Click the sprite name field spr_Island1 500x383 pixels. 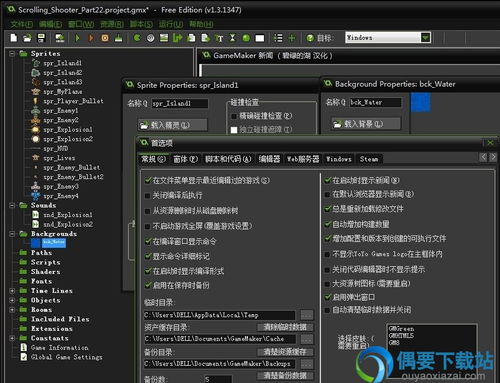point(180,103)
